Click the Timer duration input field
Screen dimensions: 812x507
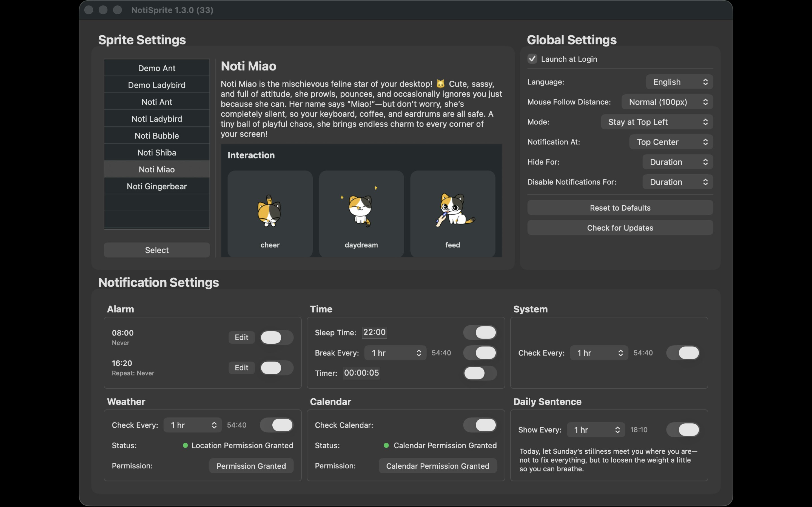pos(361,373)
